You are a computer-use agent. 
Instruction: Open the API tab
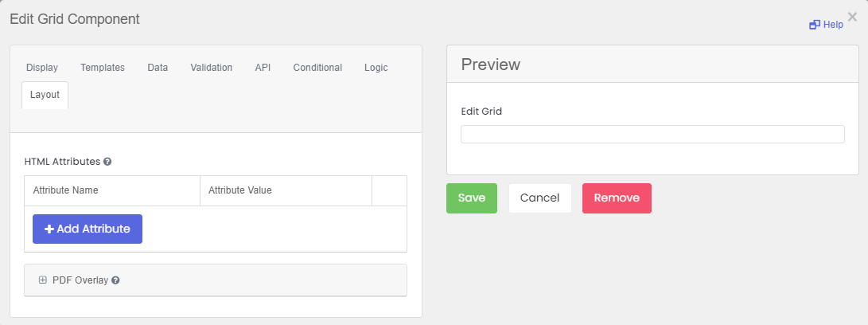tap(263, 68)
